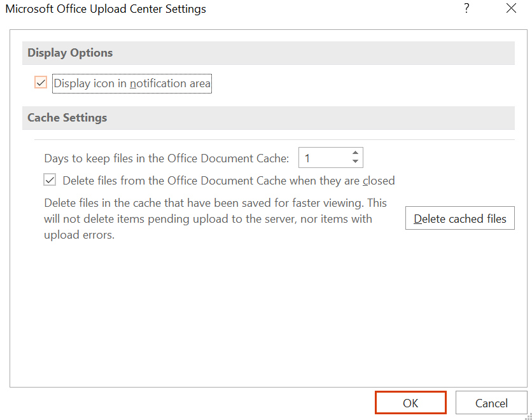Click the Delete cached files button
Image resolution: width=532 pixels, height=420 pixels.
[459, 218]
